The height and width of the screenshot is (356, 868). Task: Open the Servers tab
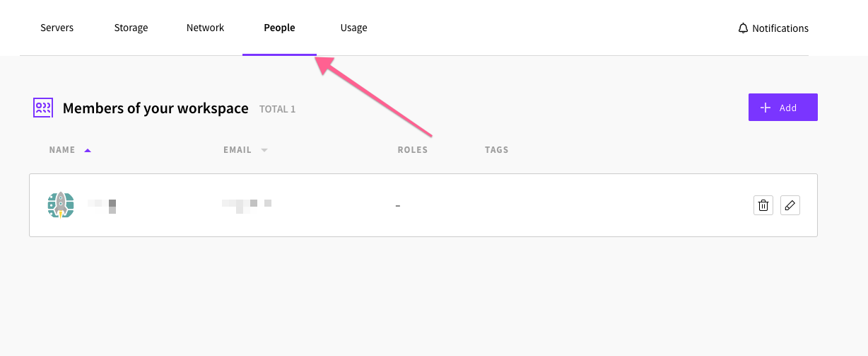(57, 28)
